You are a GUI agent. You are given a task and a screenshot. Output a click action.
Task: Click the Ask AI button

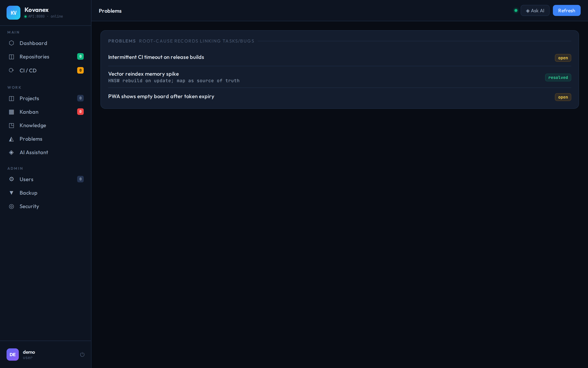535,10
